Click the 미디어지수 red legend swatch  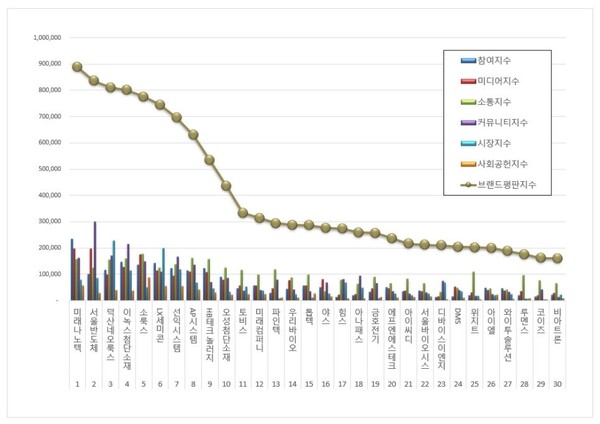468,81
